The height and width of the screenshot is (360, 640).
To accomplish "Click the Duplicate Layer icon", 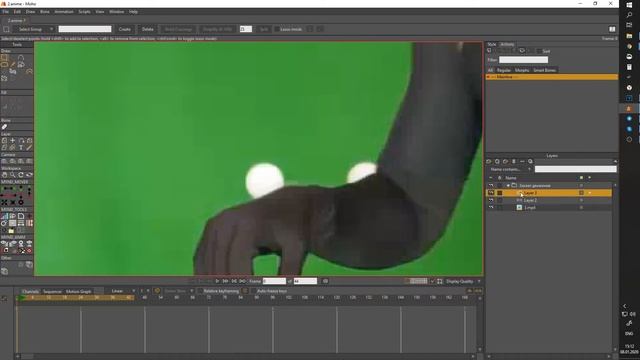I will [x=497, y=162].
